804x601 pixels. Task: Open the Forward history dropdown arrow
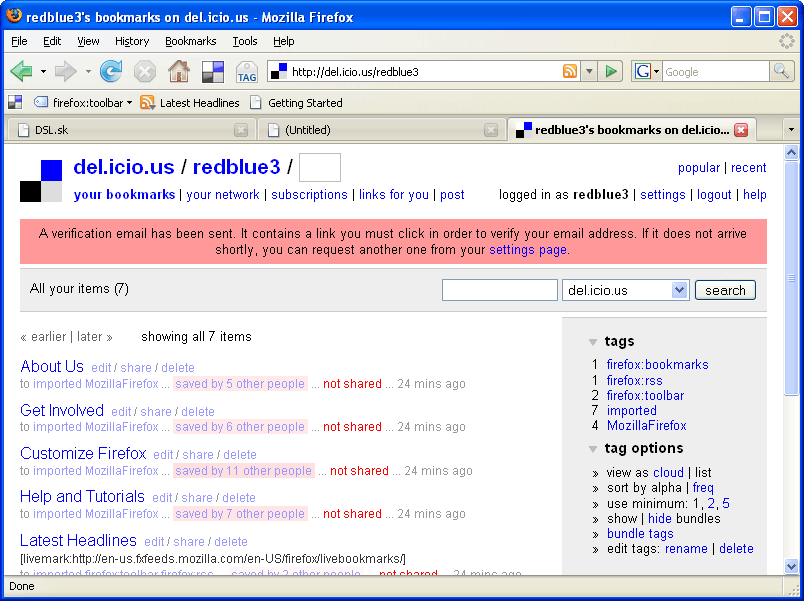pyautogui.click(x=88, y=71)
